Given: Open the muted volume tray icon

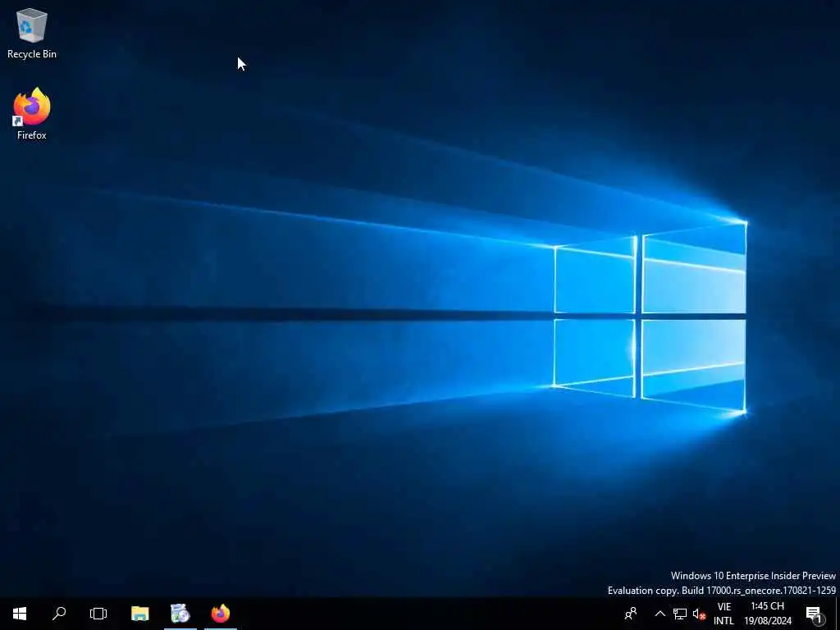Looking at the screenshot, I should tap(699, 614).
